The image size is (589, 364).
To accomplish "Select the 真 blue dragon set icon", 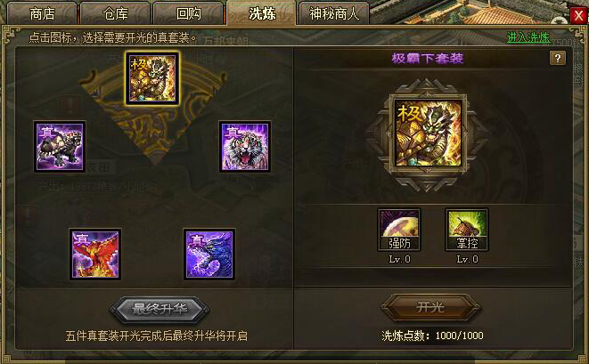I will [x=209, y=254].
